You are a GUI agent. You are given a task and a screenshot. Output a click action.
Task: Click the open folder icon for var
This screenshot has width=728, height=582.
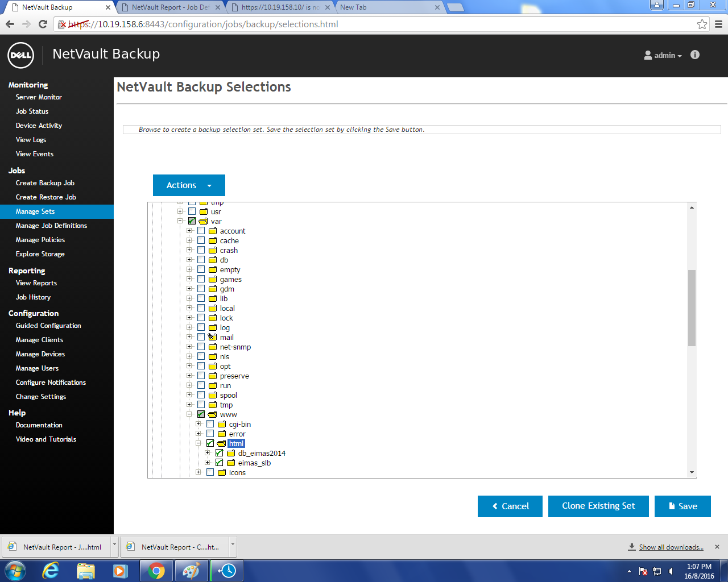(x=203, y=221)
